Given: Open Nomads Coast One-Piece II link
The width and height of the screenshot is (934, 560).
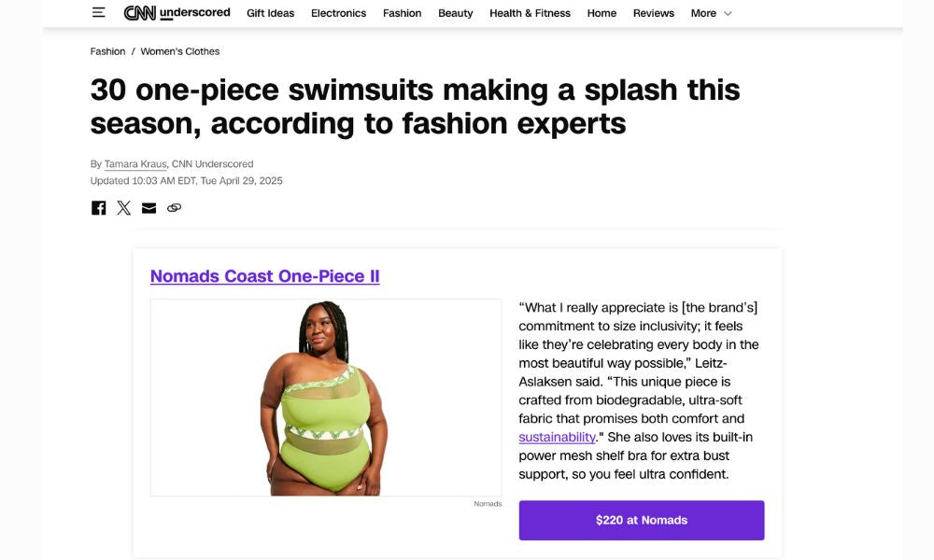Looking at the screenshot, I should coord(265,276).
